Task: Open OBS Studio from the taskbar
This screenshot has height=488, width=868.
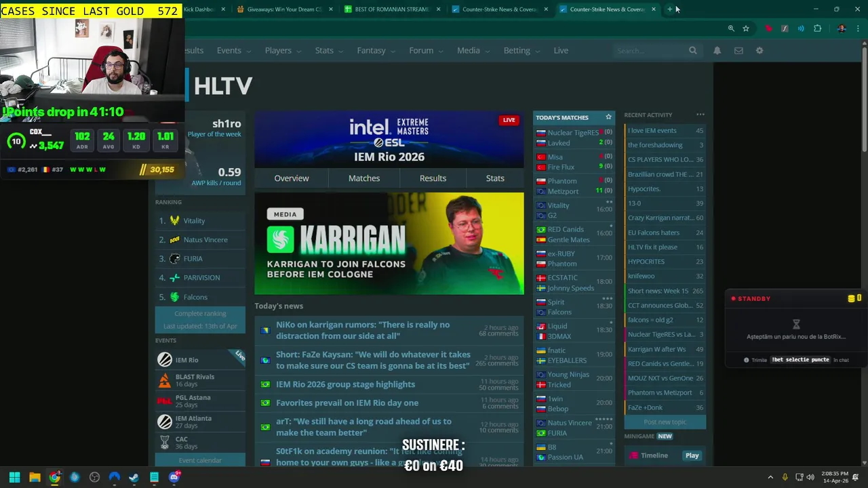Action: point(94,477)
